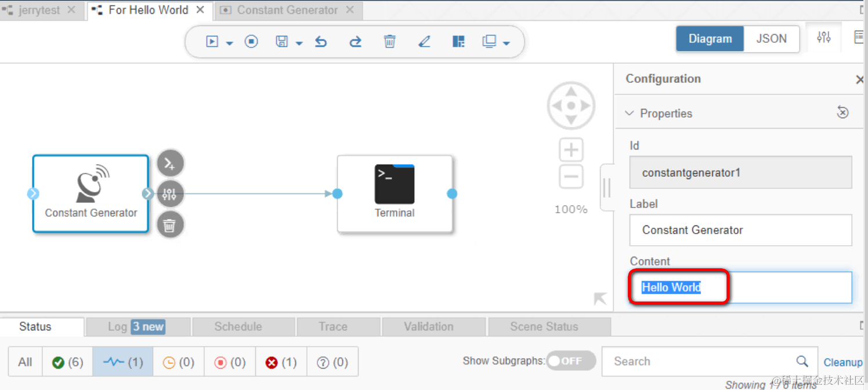Open configuration from Constant Generator's sliders button
This screenshot has height=390, width=868.
point(170,194)
